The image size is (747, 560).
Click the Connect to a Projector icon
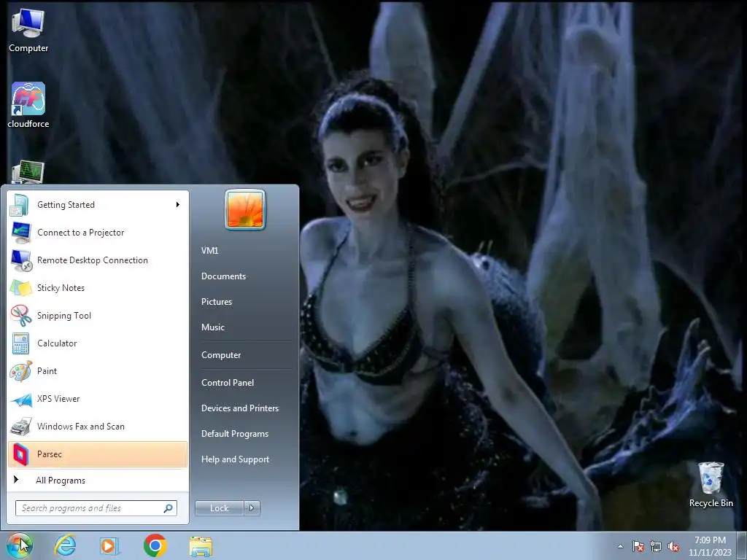click(21, 233)
